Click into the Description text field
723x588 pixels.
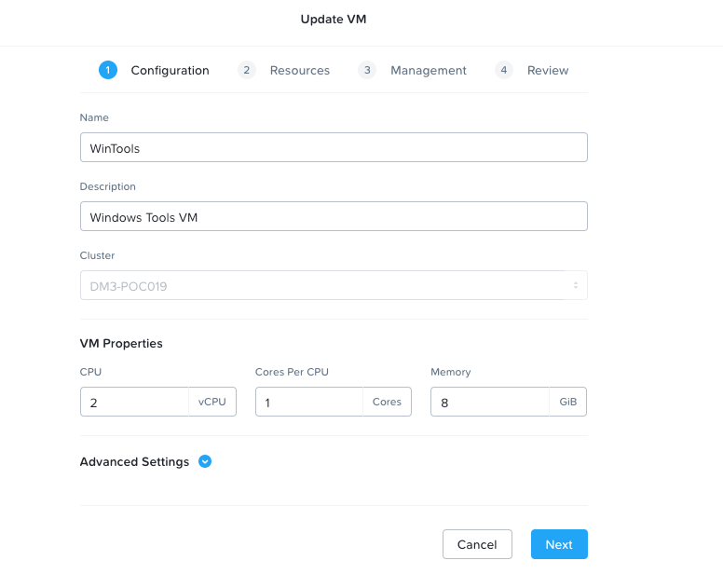(x=334, y=216)
